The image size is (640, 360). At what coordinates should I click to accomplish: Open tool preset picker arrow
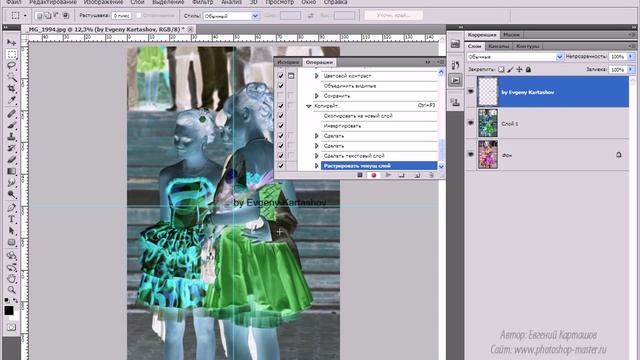pos(25,16)
